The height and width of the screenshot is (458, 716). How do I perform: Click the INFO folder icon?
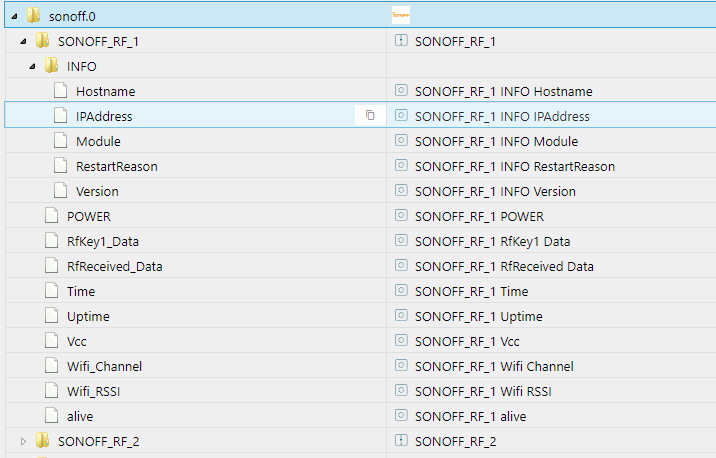51,66
